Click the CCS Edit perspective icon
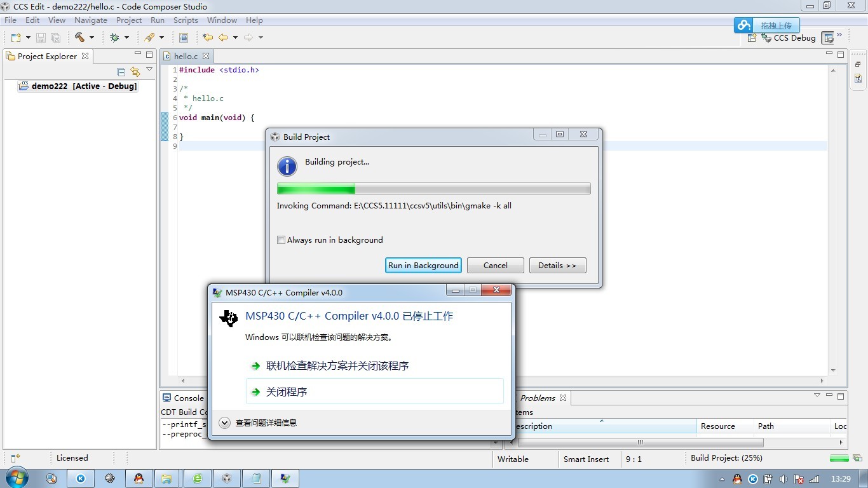 (827, 37)
